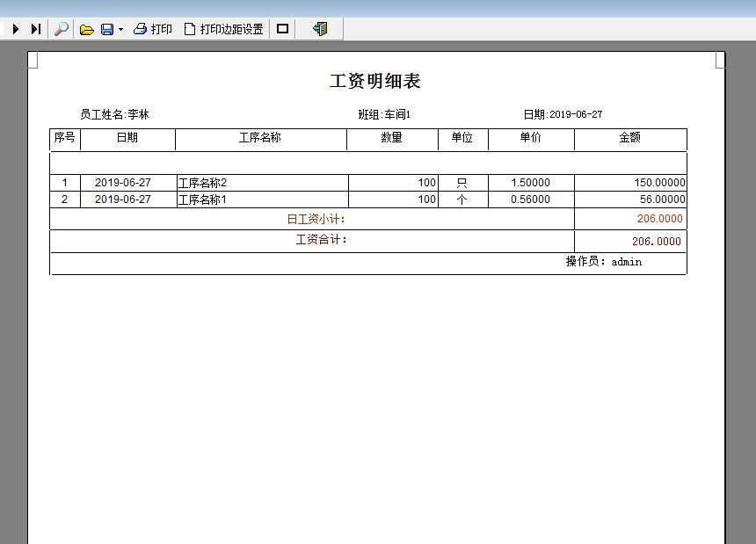Click the 工资合计 label
This screenshot has height=544, width=756.
(x=321, y=239)
